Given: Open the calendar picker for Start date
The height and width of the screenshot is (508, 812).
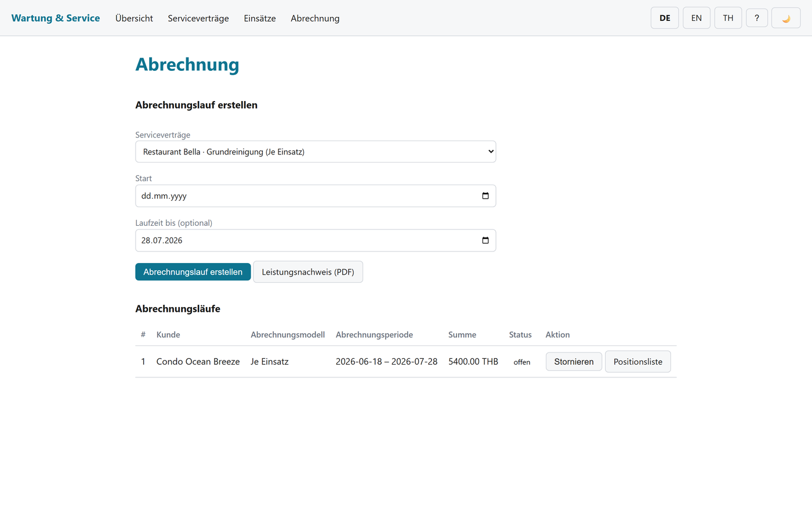Looking at the screenshot, I should (x=485, y=196).
